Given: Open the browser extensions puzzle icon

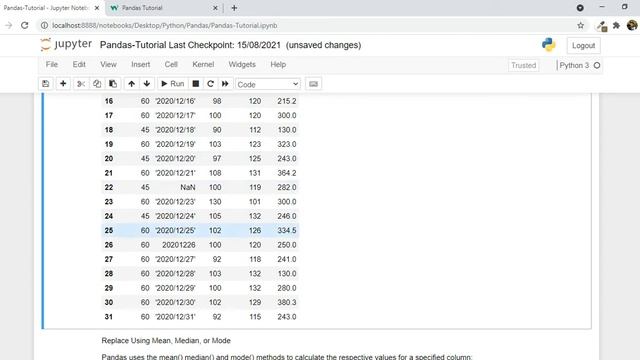Looking at the screenshot, I should [x=616, y=25].
